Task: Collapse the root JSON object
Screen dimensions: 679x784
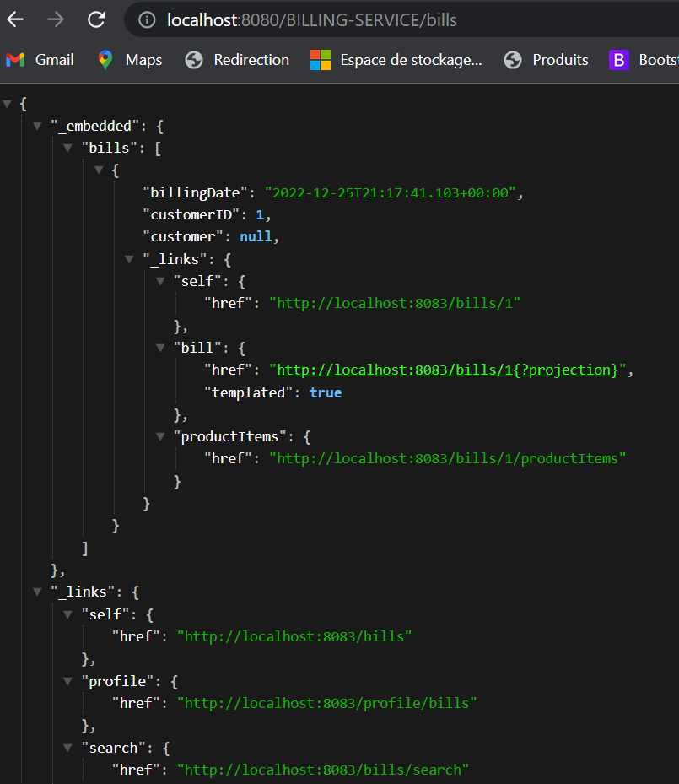Action: [x=7, y=103]
